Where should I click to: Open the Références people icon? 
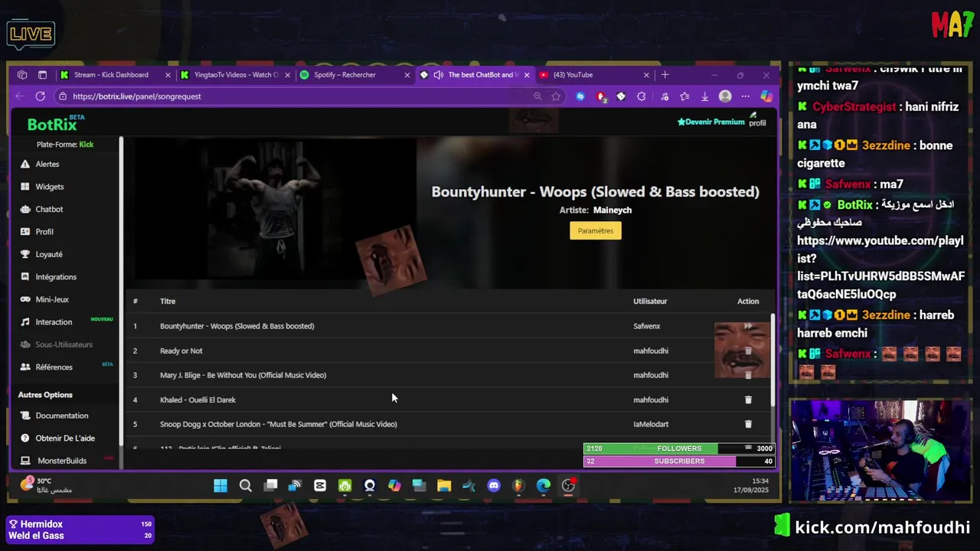click(25, 367)
